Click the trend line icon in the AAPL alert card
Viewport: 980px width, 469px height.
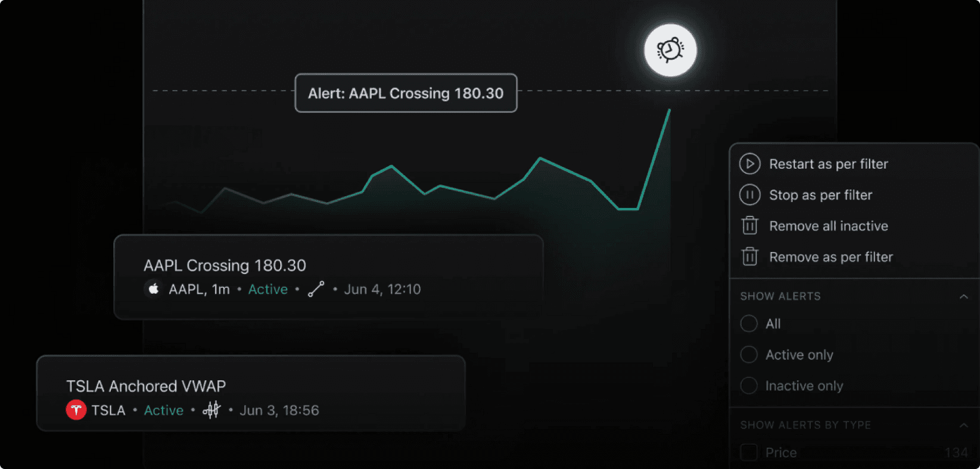coord(316,288)
